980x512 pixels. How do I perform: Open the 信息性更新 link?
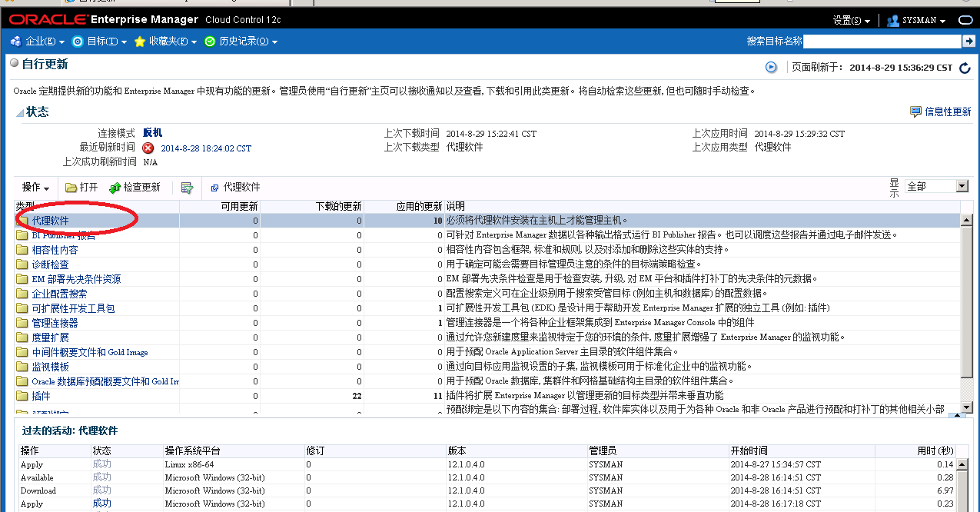[x=940, y=111]
